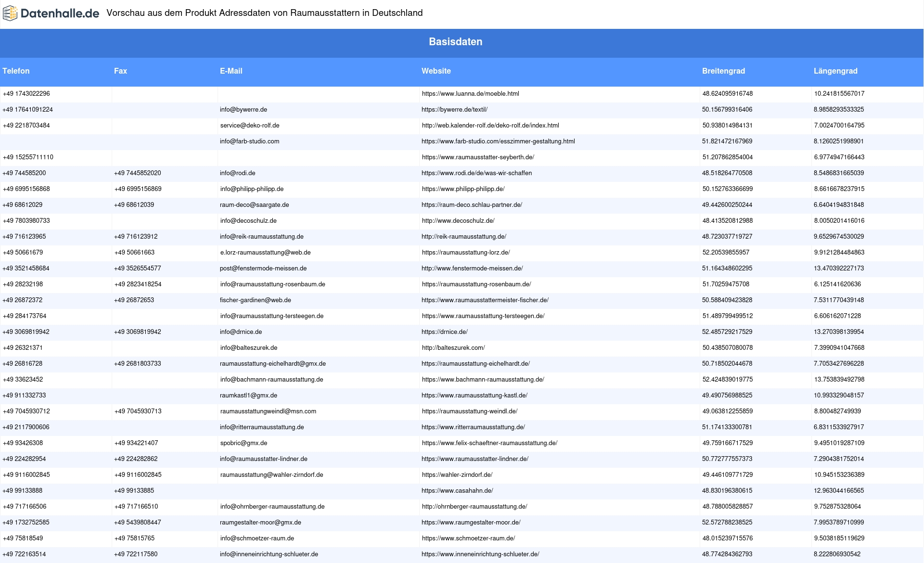The width and height of the screenshot is (924, 563).
Task: Select the Website column header
Action: pyautogui.click(x=436, y=71)
